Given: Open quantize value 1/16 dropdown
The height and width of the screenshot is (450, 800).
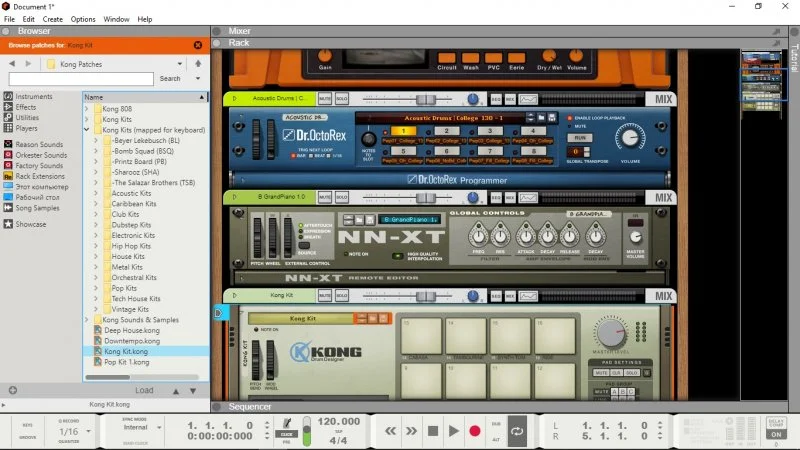Looking at the screenshot, I should tap(88, 432).
